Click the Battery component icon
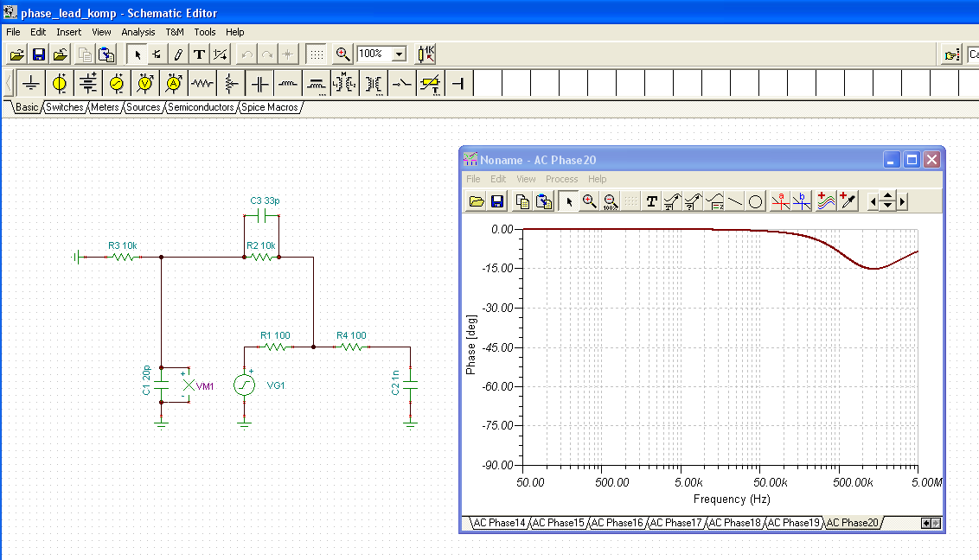 tap(88, 84)
